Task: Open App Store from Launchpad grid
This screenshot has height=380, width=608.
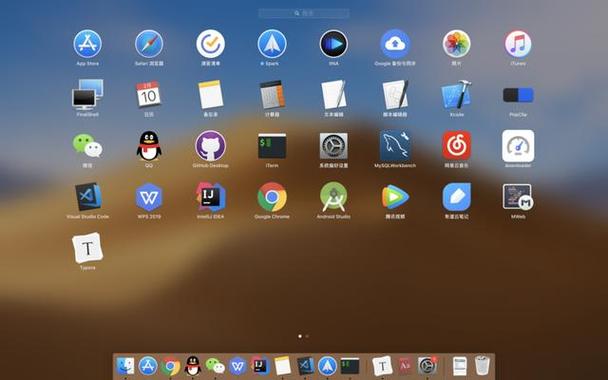Action: [x=88, y=44]
